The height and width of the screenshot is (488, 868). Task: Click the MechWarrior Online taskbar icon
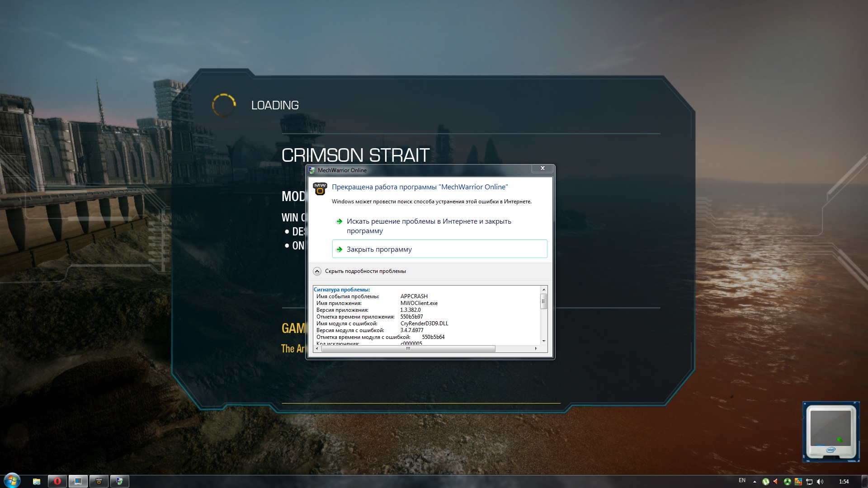click(99, 481)
